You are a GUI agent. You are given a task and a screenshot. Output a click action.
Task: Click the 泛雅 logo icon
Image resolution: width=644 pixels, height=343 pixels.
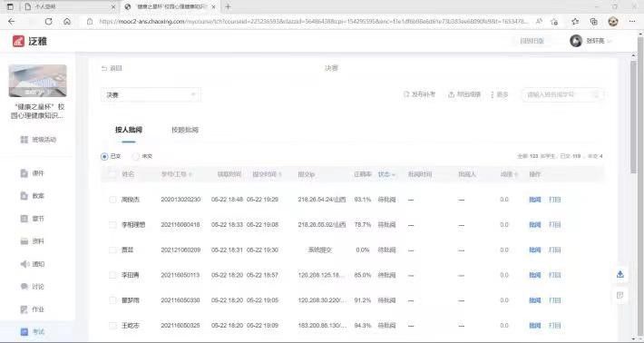click(x=18, y=41)
